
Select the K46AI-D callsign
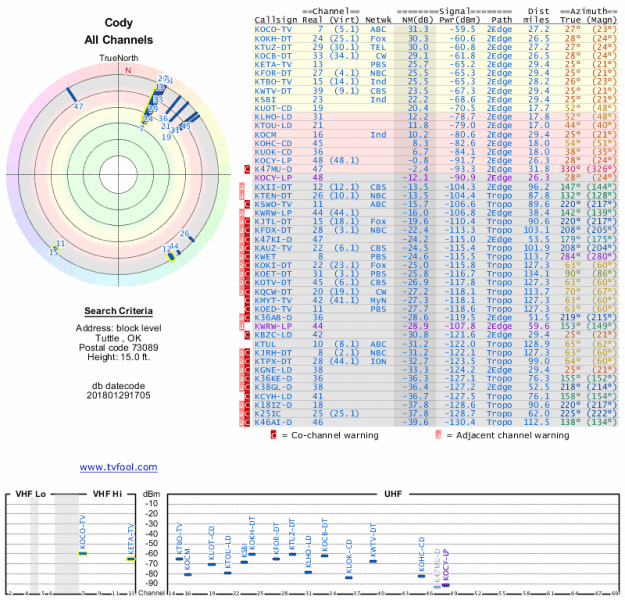point(273,422)
